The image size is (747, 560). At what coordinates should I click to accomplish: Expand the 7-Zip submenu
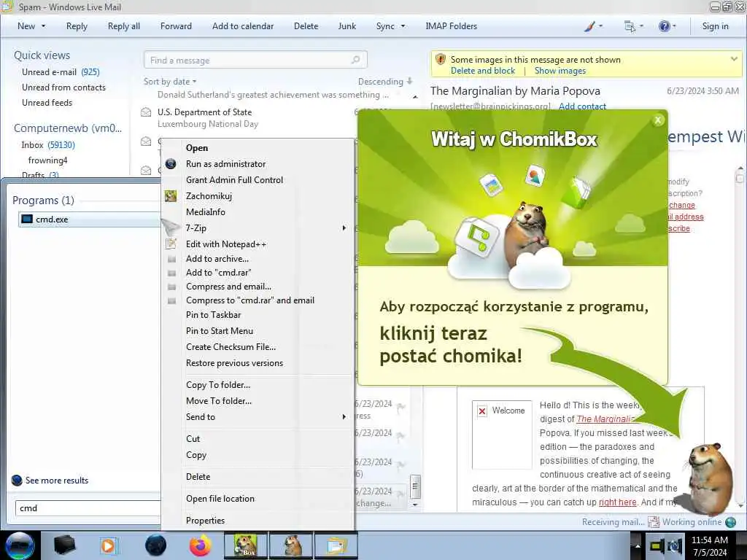pyautogui.click(x=344, y=228)
